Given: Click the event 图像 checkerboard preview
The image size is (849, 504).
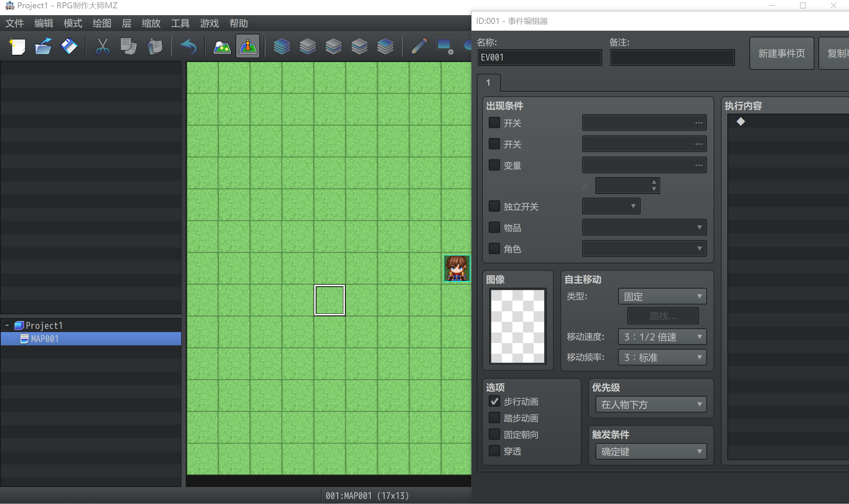Looking at the screenshot, I should (517, 326).
